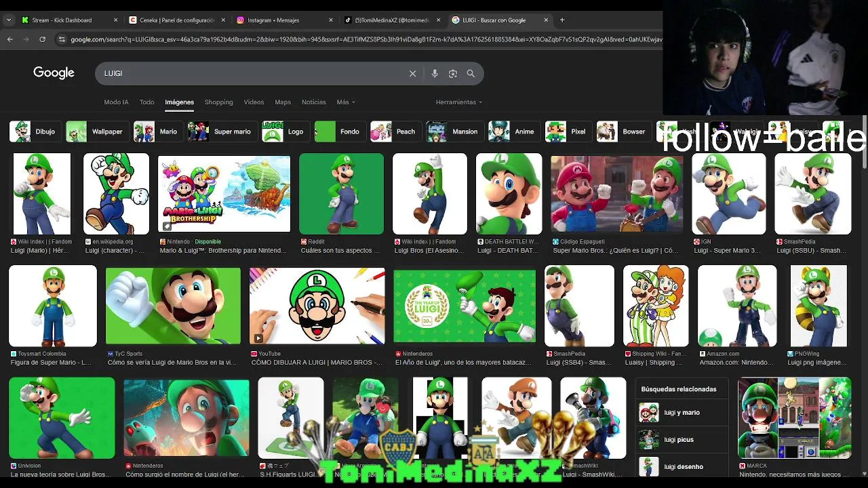Click the browser address bar URL
The image size is (868, 488).
pos(366,39)
